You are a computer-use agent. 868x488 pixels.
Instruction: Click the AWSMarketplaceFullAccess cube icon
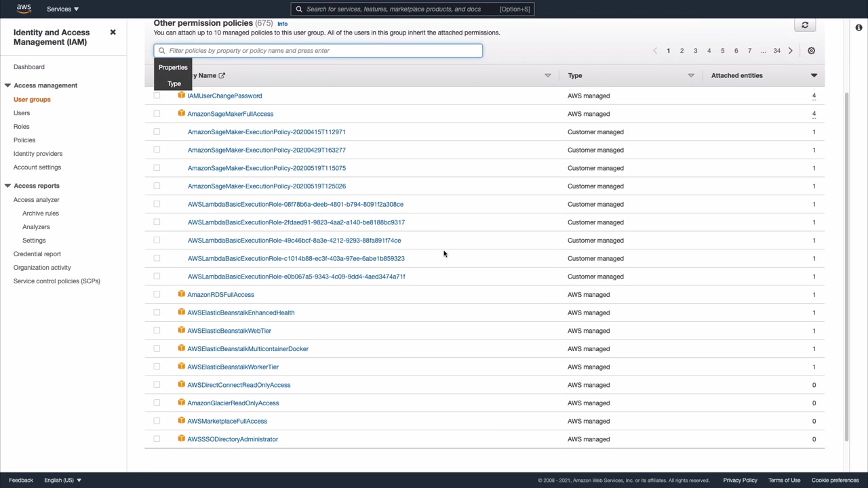pyautogui.click(x=181, y=421)
